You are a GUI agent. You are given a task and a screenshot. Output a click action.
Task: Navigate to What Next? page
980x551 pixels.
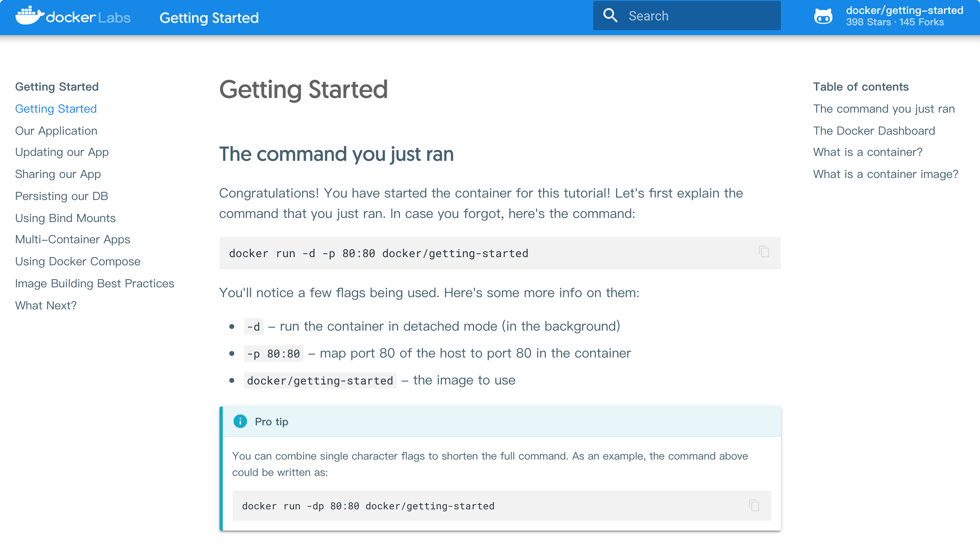pyautogui.click(x=46, y=305)
